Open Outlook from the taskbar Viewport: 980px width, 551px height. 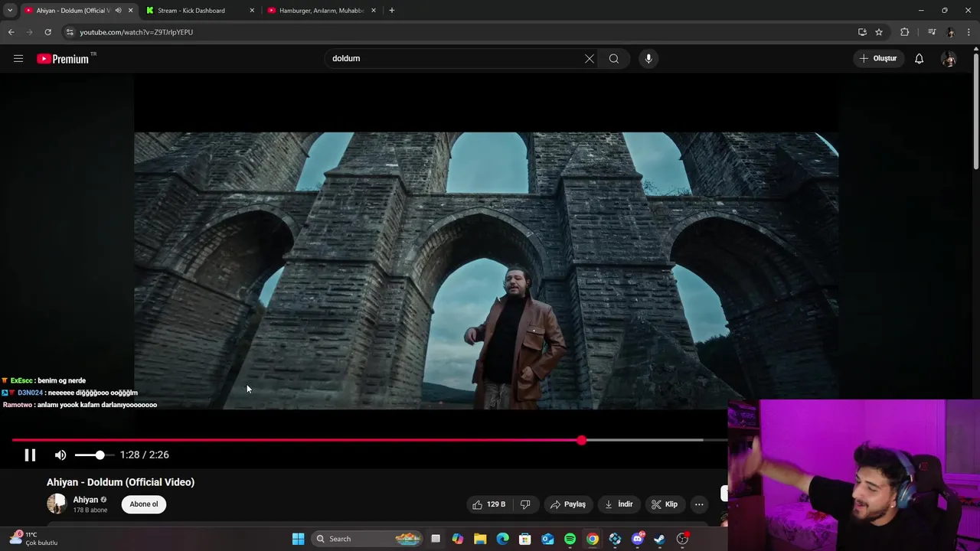[x=547, y=539]
